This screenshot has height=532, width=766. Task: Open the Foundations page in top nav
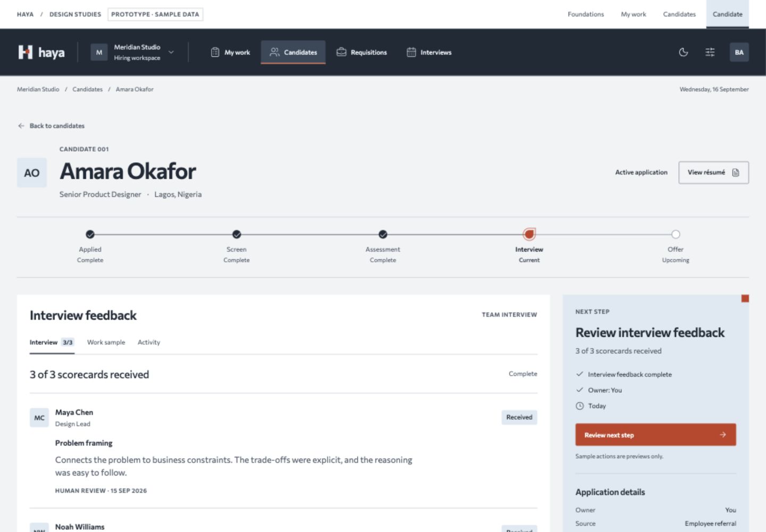[x=586, y=14]
